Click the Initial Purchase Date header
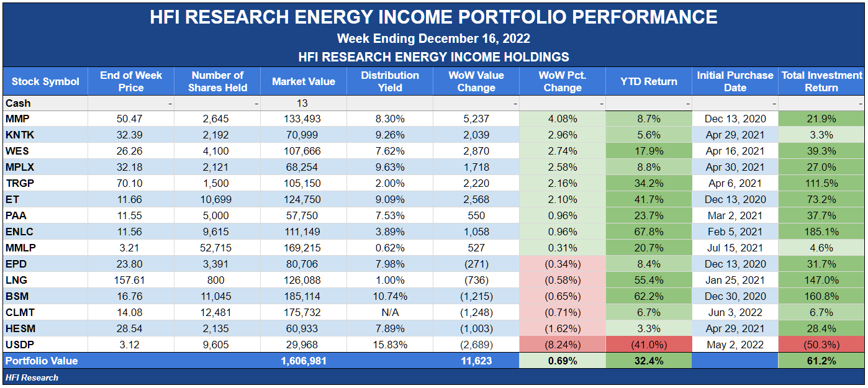The height and width of the screenshot is (388, 868). point(735,81)
